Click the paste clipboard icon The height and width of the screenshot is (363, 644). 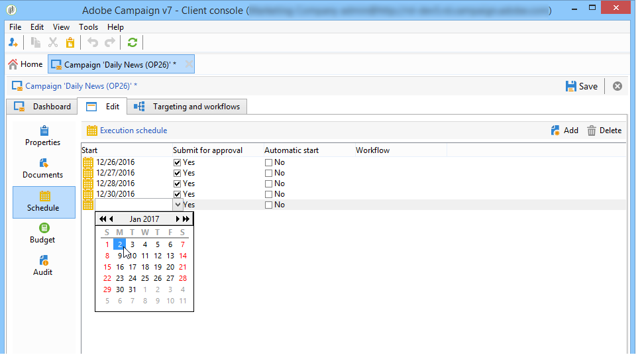point(70,42)
